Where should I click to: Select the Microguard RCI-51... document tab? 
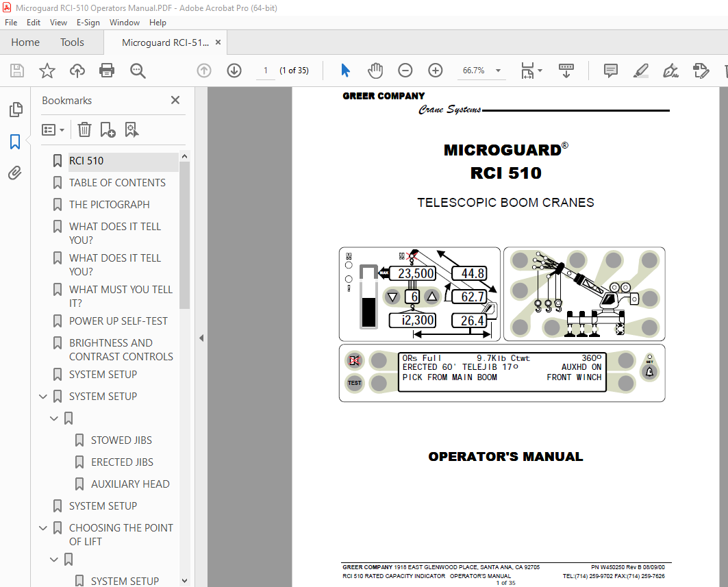pyautogui.click(x=165, y=42)
